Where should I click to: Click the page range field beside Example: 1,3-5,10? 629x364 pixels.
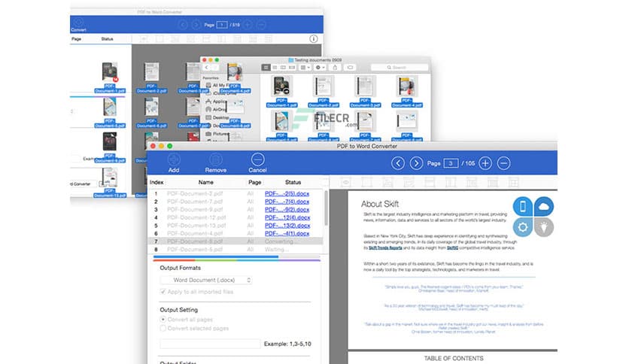click(210, 344)
